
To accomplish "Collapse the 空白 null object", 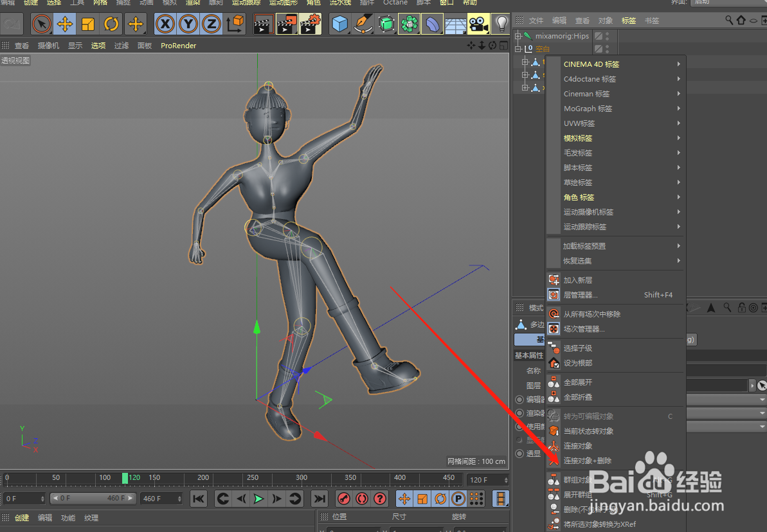I will click(x=518, y=49).
